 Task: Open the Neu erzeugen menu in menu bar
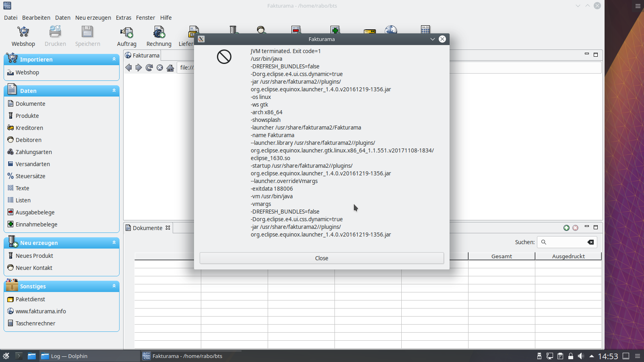pyautogui.click(x=93, y=18)
